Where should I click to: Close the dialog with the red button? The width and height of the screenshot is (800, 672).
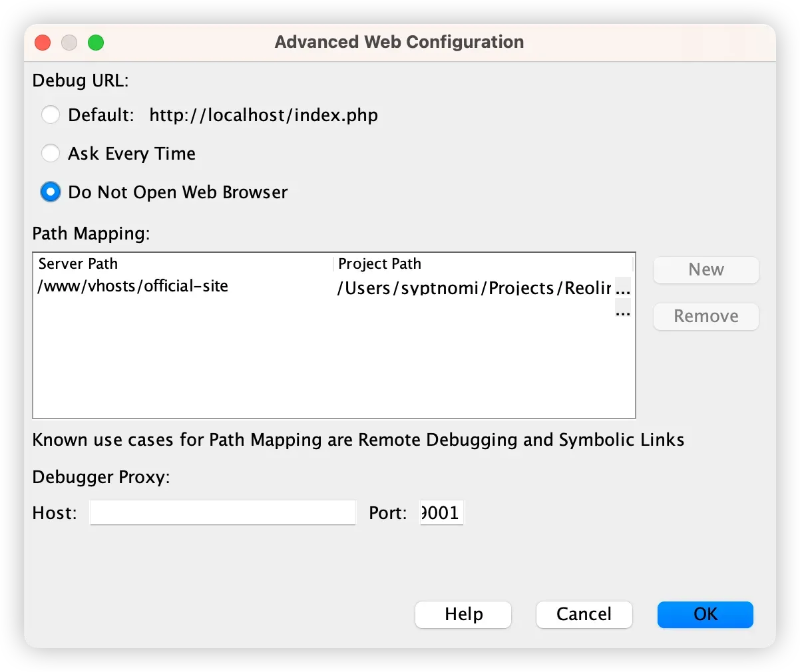[x=43, y=43]
